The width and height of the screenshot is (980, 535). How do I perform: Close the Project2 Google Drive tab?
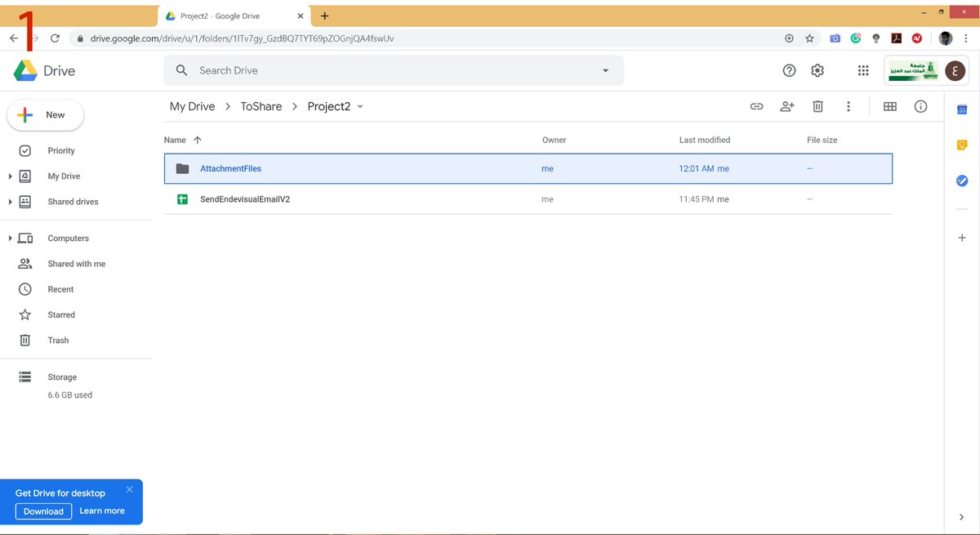pos(301,16)
